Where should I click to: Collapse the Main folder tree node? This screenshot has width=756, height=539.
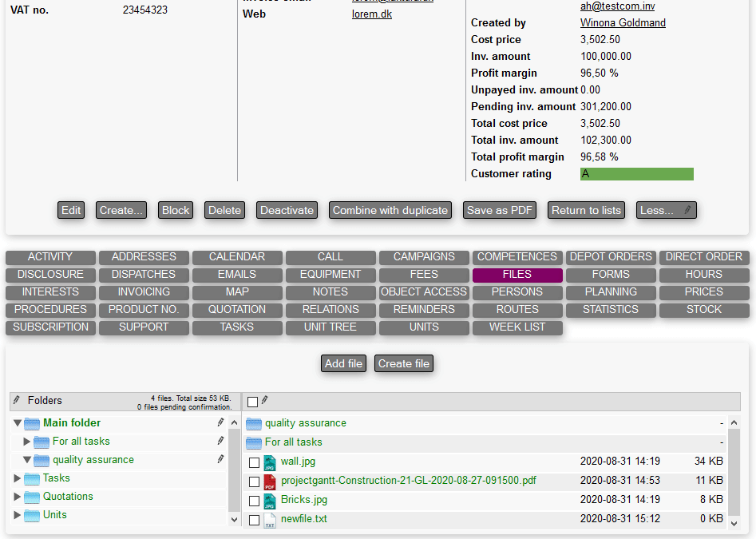18,423
